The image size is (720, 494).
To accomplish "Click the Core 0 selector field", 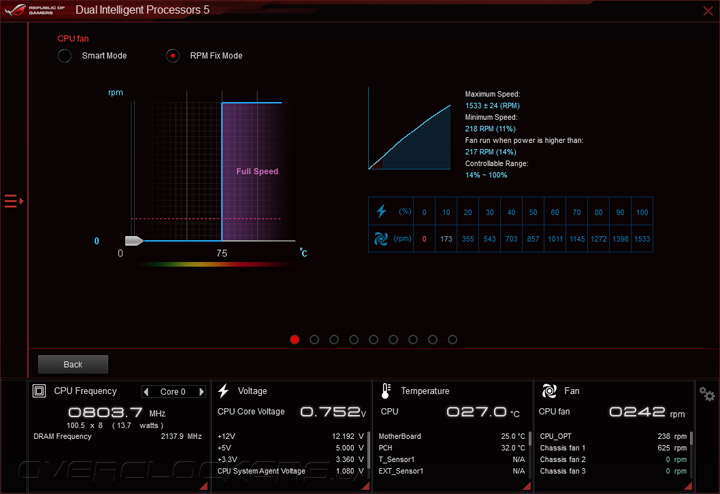I will coord(173,392).
